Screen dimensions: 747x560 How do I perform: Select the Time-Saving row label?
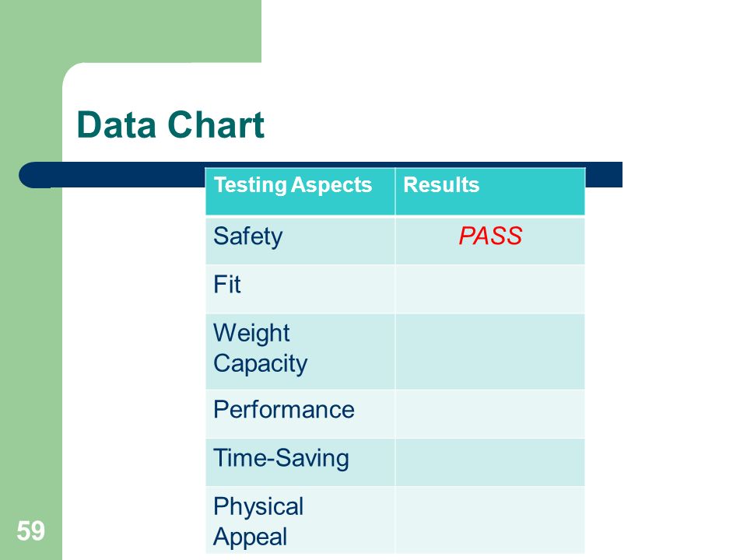[281, 458]
